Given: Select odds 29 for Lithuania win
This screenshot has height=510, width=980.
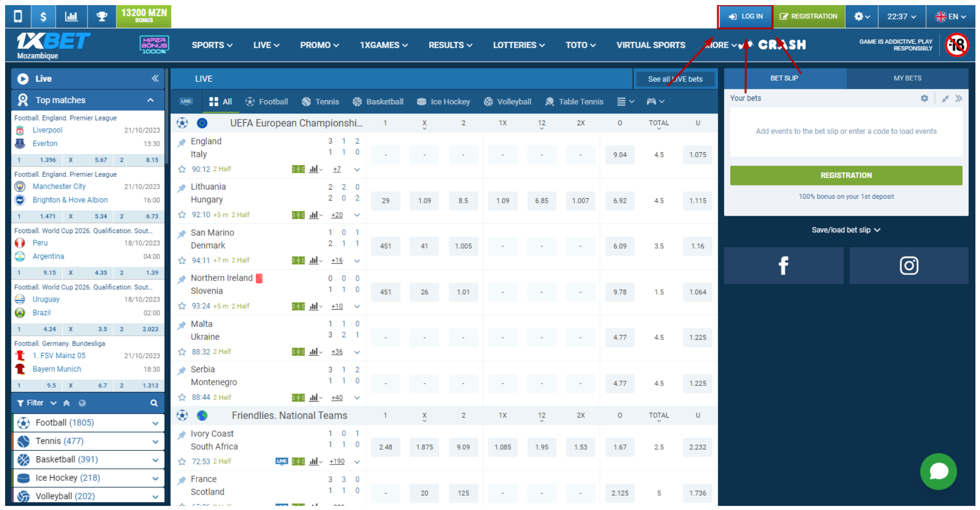Looking at the screenshot, I should click(x=385, y=201).
